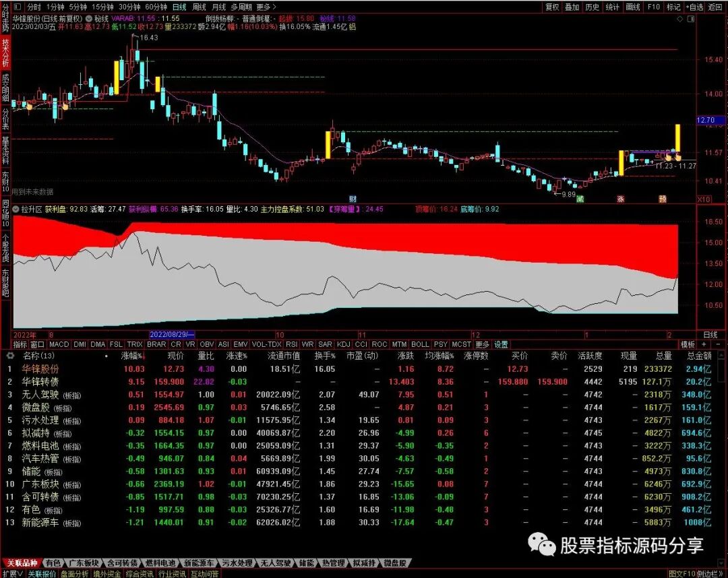This screenshot has width=728, height=578.
Task: Sort by 涨幅% column header
Action: click(x=131, y=356)
